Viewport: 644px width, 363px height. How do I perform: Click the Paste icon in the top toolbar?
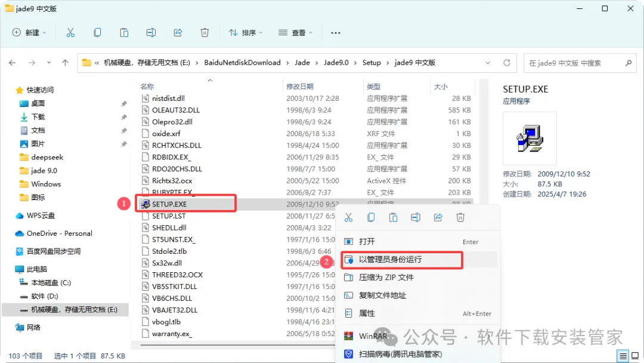pos(124,32)
